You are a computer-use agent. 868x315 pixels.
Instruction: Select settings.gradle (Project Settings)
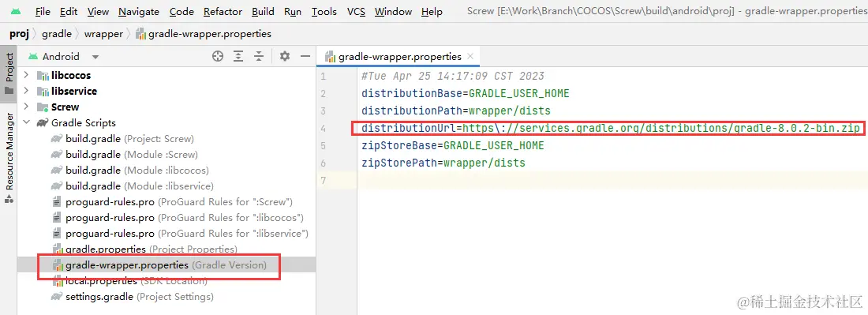(x=140, y=297)
